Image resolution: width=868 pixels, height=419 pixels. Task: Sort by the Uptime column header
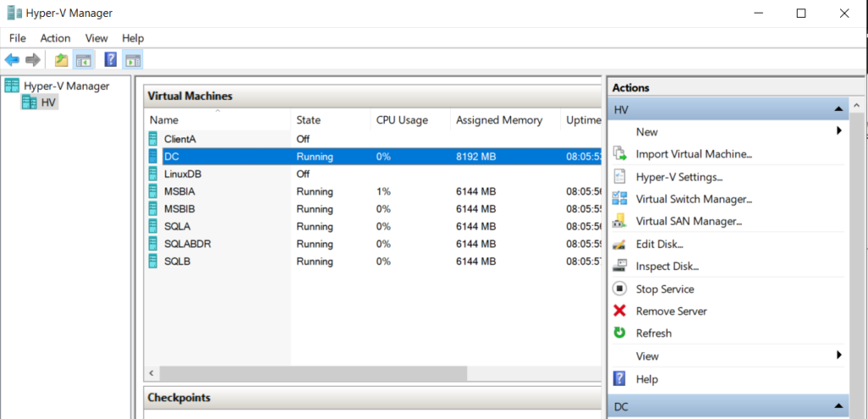(x=581, y=120)
